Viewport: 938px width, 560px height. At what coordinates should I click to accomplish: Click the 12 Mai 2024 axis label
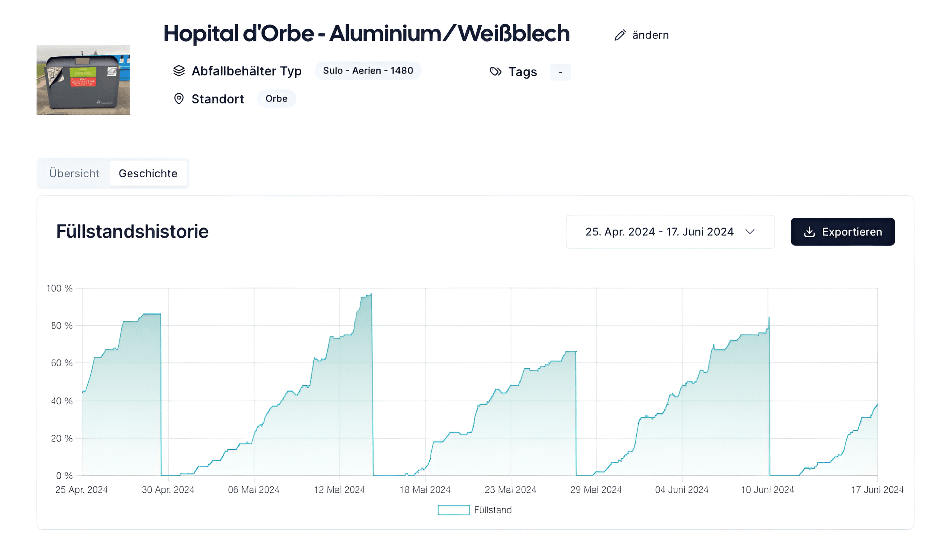[339, 490]
